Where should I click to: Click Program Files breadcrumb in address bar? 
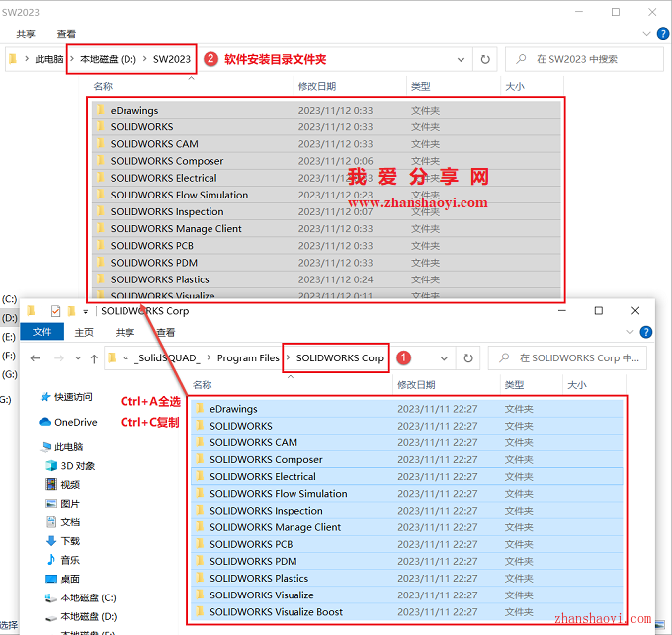tap(248, 357)
